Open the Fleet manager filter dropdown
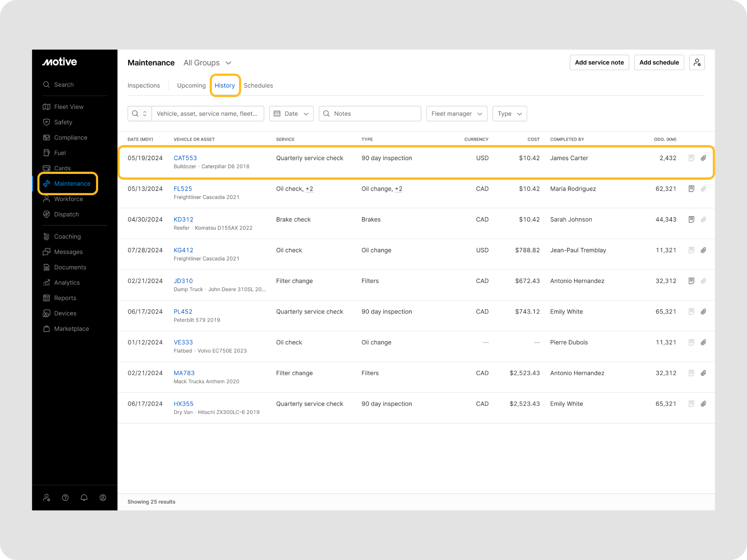Viewport: 747px width, 560px height. (x=457, y=114)
